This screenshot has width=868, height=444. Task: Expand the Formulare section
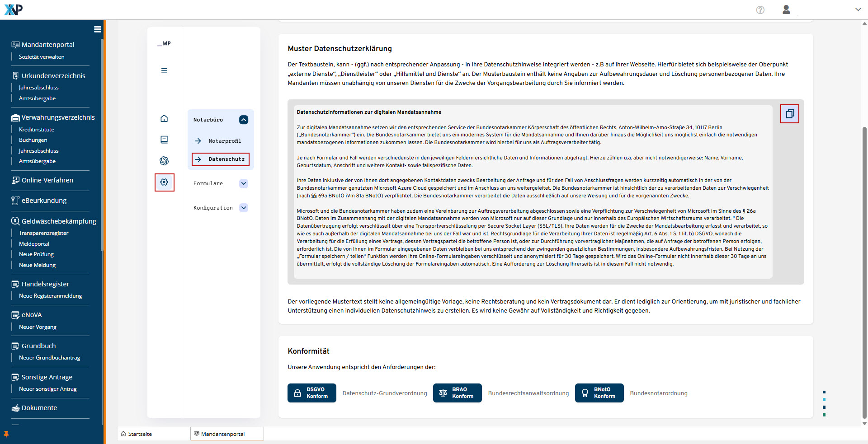tap(244, 183)
